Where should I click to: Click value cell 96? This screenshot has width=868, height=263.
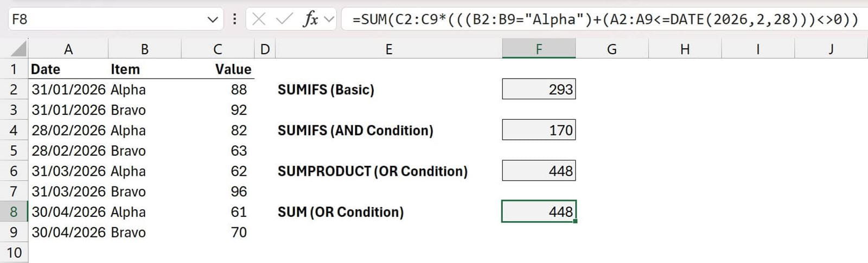coord(218,191)
